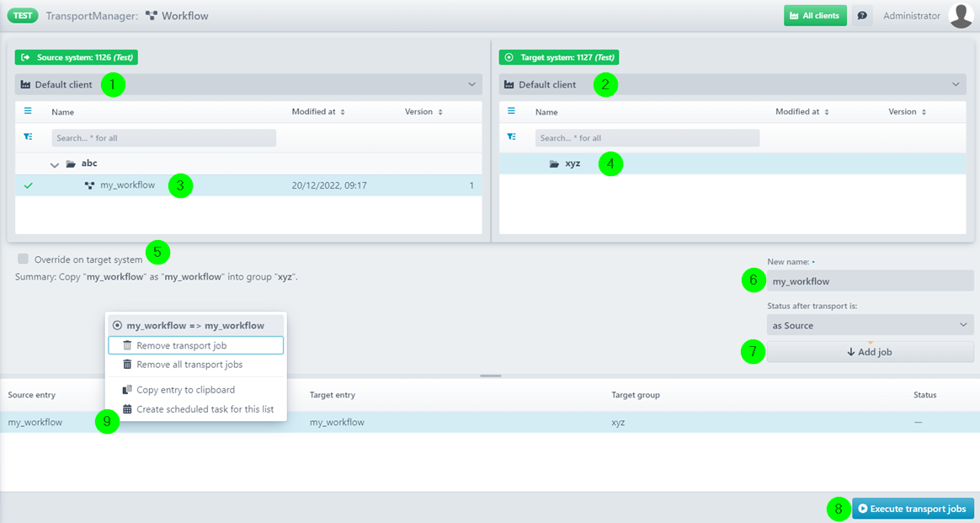Image resolution: width=980 pixels, height=523 pixels.
Task: Click the New name input field
Action: [870, 281]
